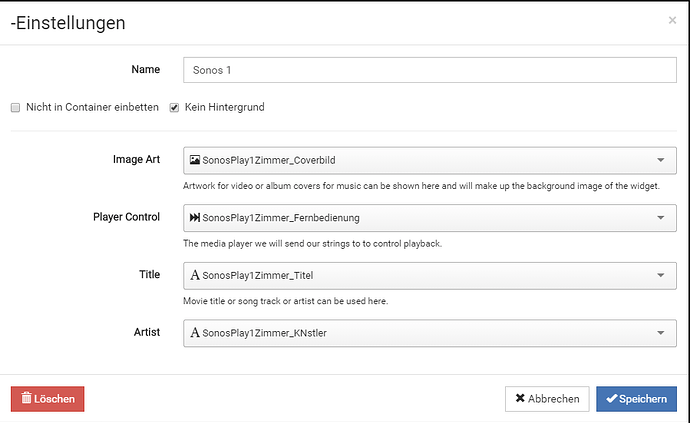The image size is (690, 423).
Task: Open the Image Art dropdown
Action: coord(429,160)
